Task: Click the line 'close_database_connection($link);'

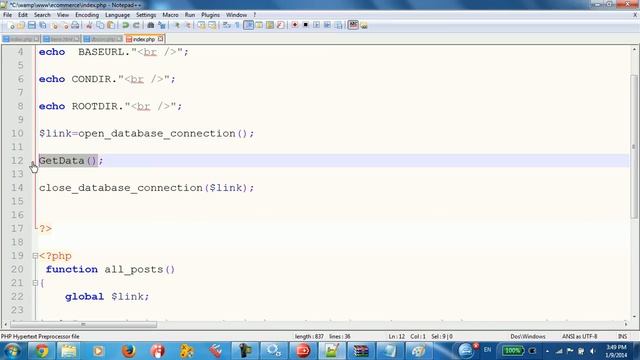Action: click(x=147, y=188)
